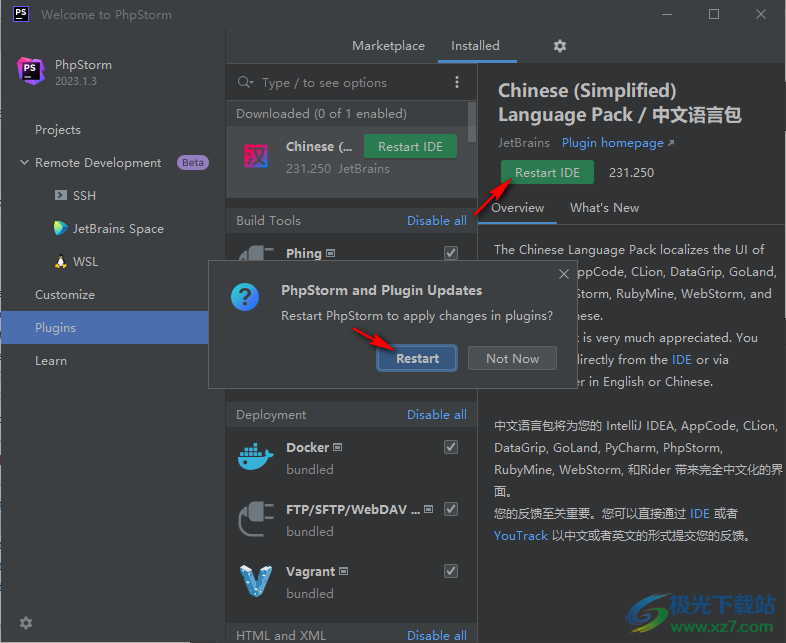This screenshot has height=643, width=786.
Task: Select the Phing plugin name
Action: pos(304,253)
